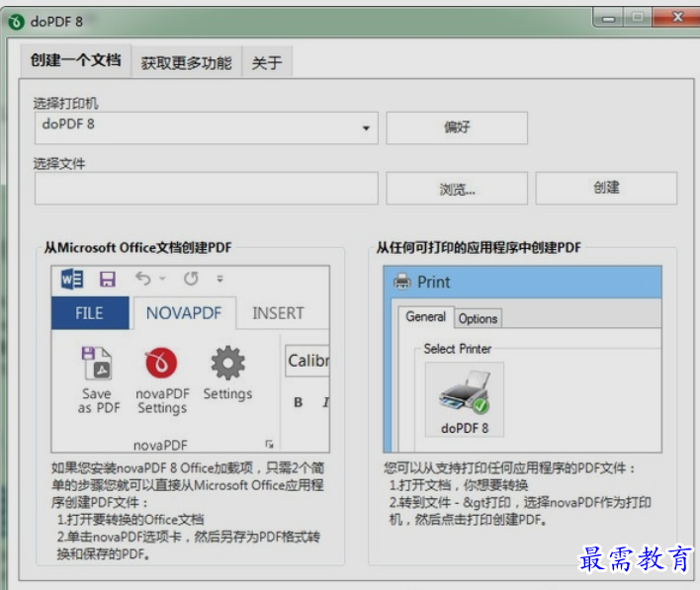Select the General tab in Print preview
The height and width of the screenshot is (590, 700).
click(425, 317)
